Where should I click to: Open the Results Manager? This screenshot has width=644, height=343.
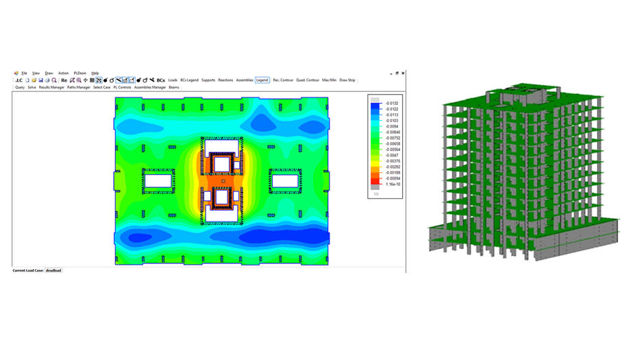pyautogui.click(x=51, y=87)
